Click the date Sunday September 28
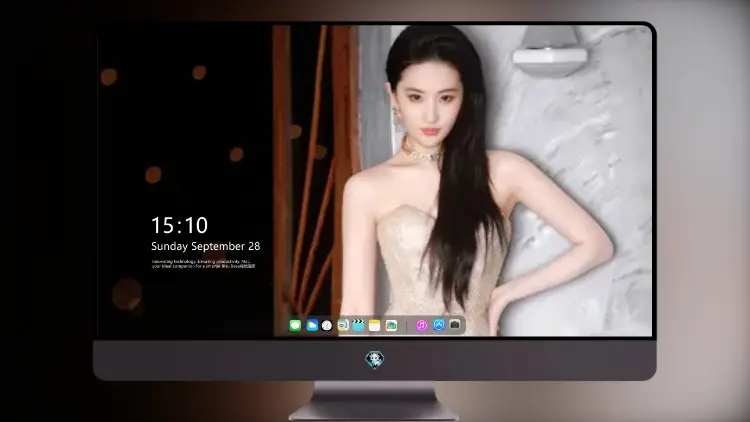Image resolution: width=750 pixels, height=422 pixels. (x=206, y=246)
